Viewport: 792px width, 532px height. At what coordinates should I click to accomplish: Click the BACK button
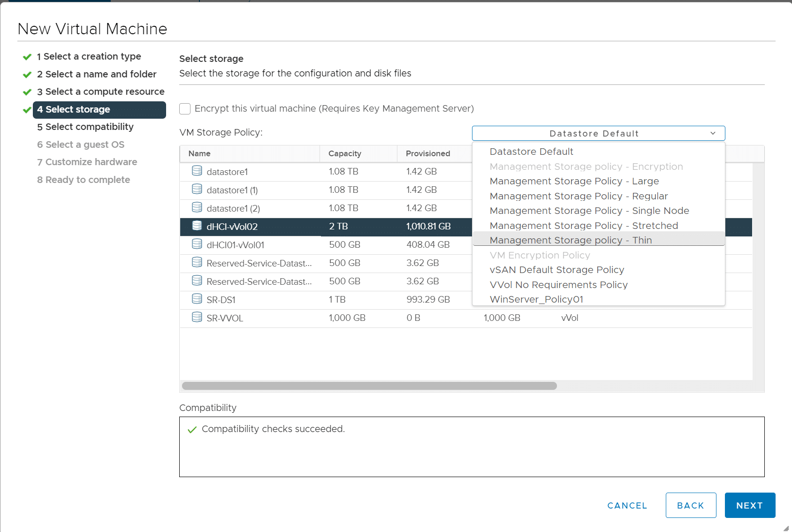click(691, 505)
